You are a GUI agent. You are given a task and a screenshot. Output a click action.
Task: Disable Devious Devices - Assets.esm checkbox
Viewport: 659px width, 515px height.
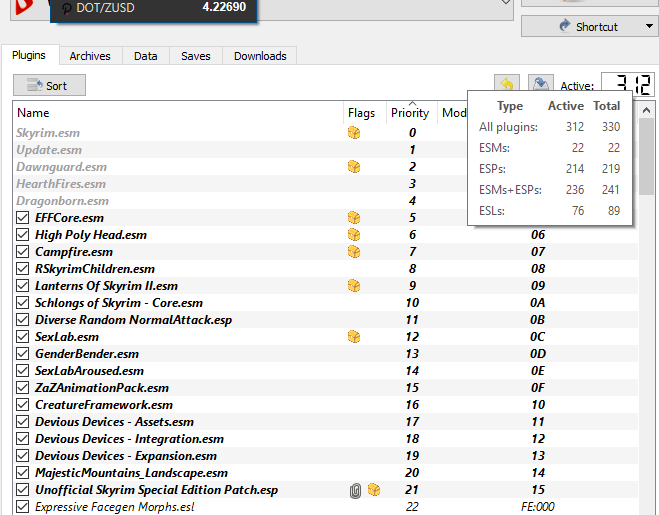(23, 422)
